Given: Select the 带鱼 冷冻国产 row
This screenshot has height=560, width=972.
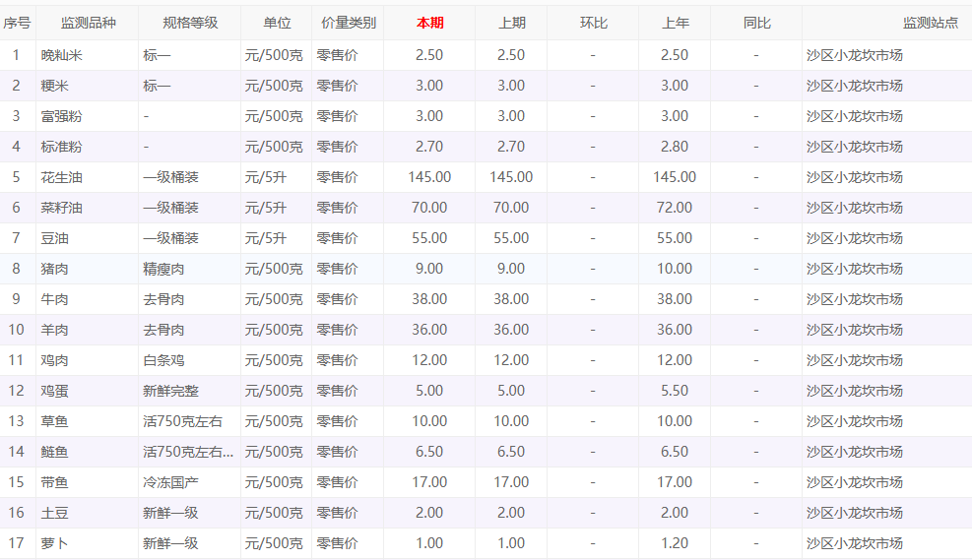Looking at the screenshot, I should (486, 482).
